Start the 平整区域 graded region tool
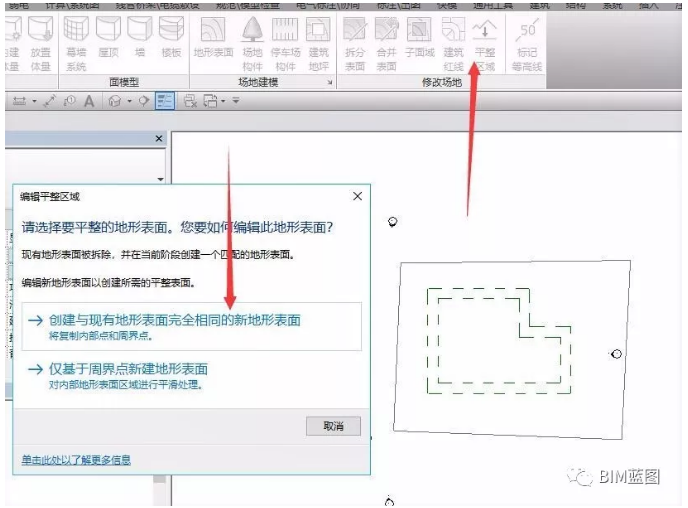688x508 pixels. tap(485, 44)
